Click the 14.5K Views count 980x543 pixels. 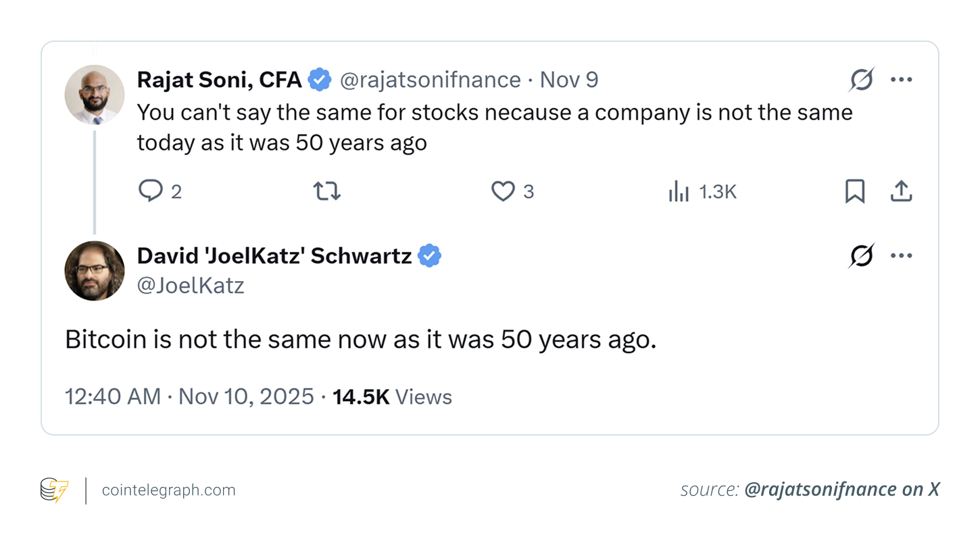coord(392,396)
